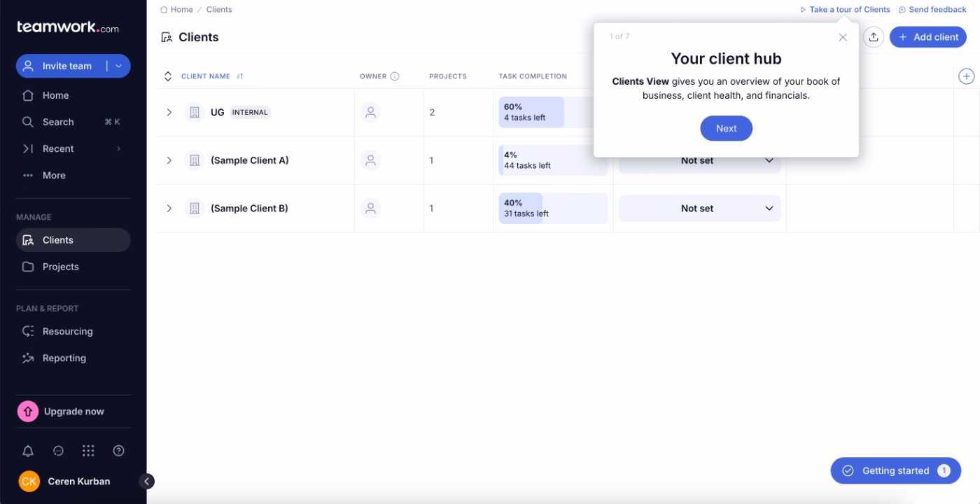Open Not set dropdown for Sample Client B

click(x=700, y=209)
